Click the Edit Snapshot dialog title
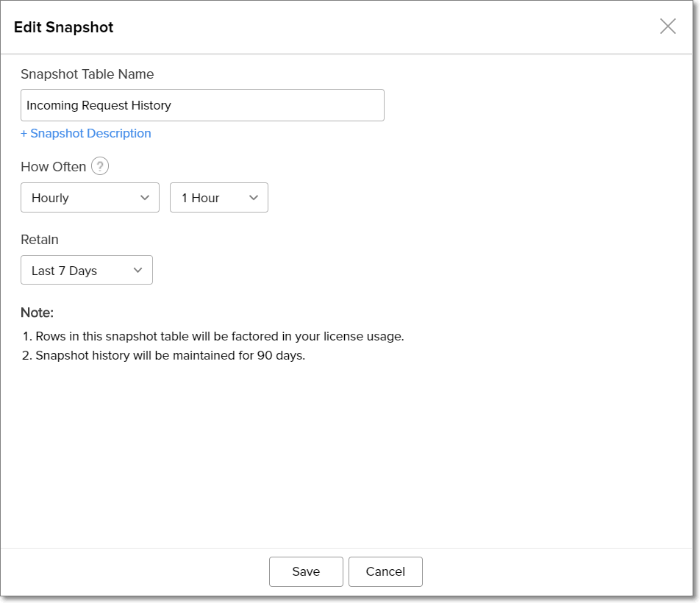The height and width of the screenshot is (603, 700). (x=63, y=28)
